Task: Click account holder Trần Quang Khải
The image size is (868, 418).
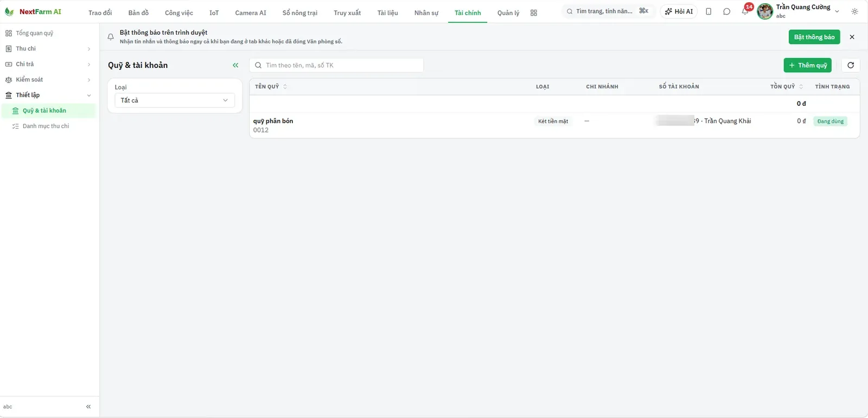Action: (x=727, y=121)
